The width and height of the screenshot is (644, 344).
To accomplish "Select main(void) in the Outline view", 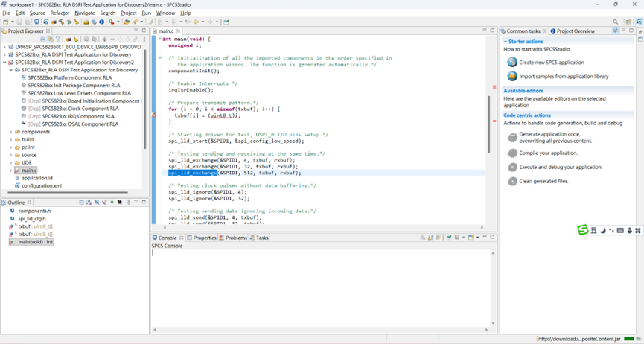I will tap(34, 242).
